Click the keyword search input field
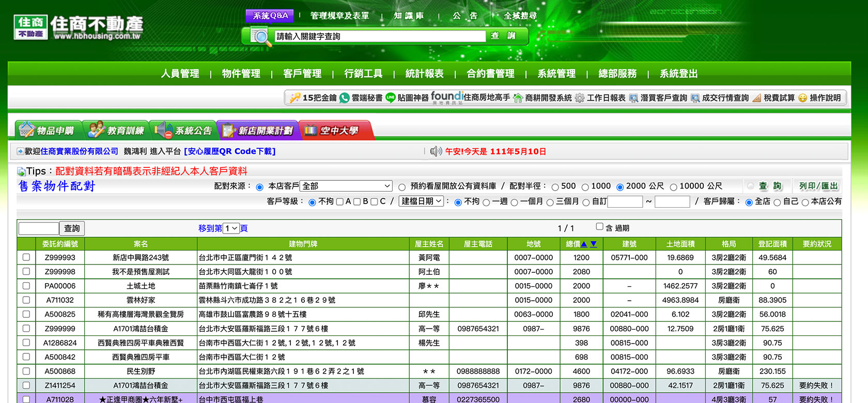Image resolution: width=868 pixels, height=403 pixels. coord(379,36)
